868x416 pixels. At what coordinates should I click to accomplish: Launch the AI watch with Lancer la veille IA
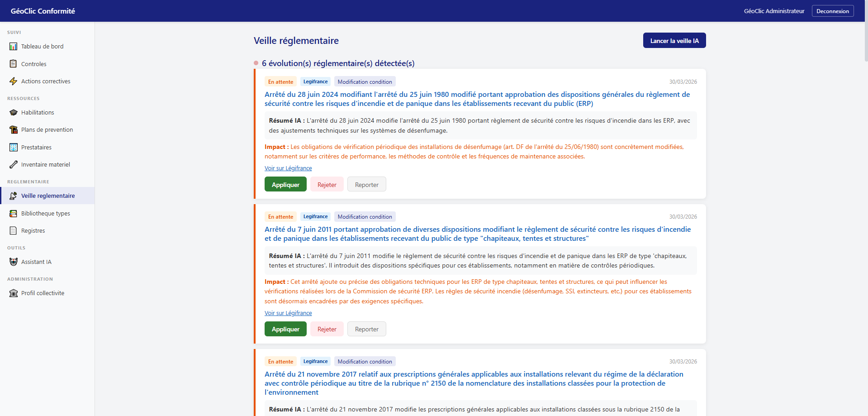(x=674, y=41)
